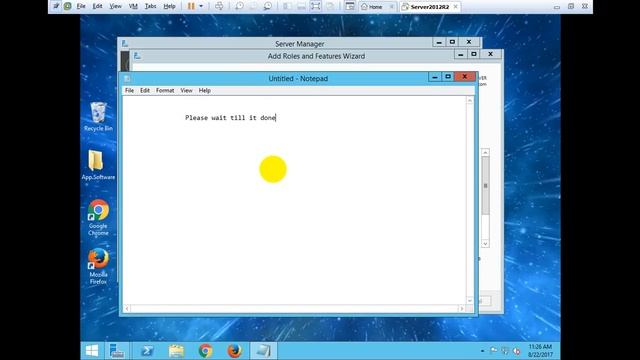Minimize the Add Roles and Features Wizard
The height and width of the screenshot is (360, 640).
461,54
